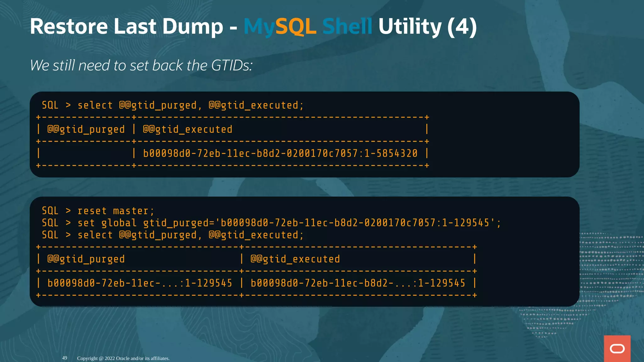
Task: Click the subtitle 'We still need to set back the GTIDs:'
Action: point(141,65)
